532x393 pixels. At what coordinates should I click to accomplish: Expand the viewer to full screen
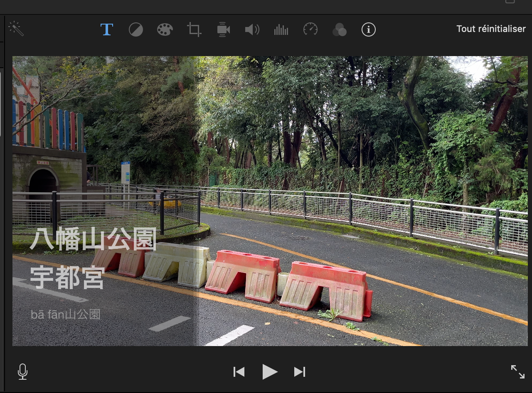point(518,372)
